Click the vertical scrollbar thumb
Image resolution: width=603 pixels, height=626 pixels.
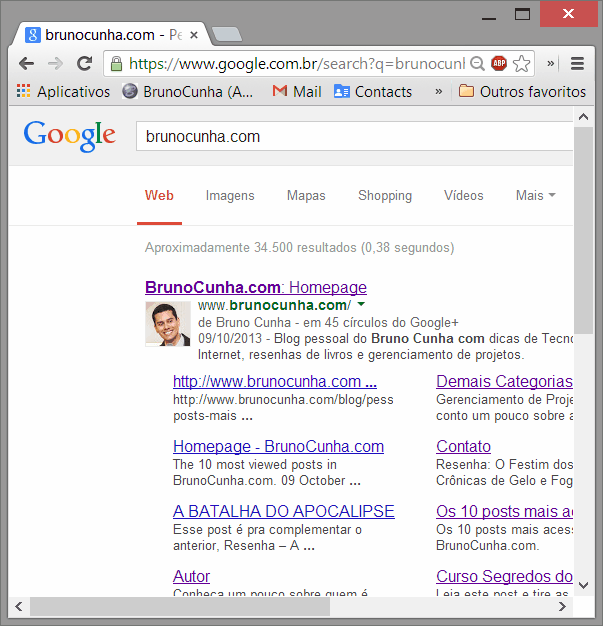pos(583,230)
